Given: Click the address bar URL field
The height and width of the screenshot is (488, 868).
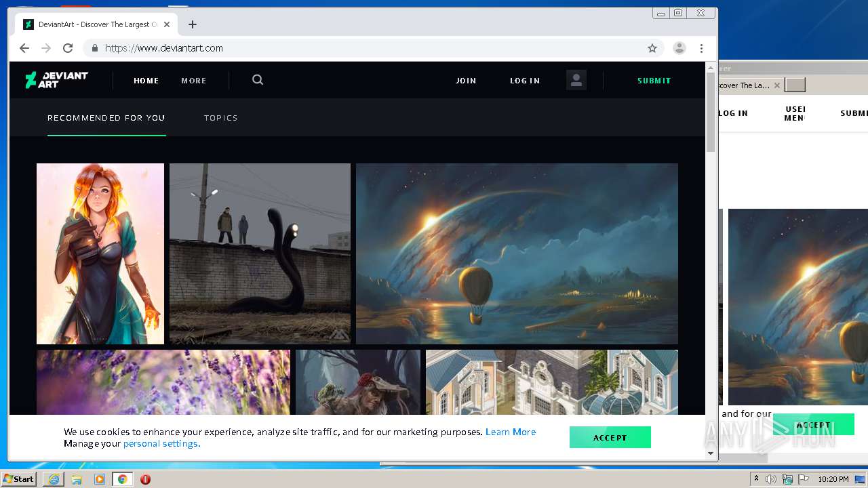Looking at the screenshot, I should (373, 48).
